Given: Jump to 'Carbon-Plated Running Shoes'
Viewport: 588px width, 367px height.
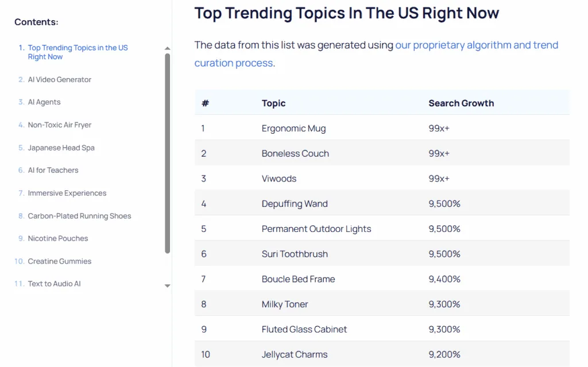Looking at the screenshot, I should point(79,215).
